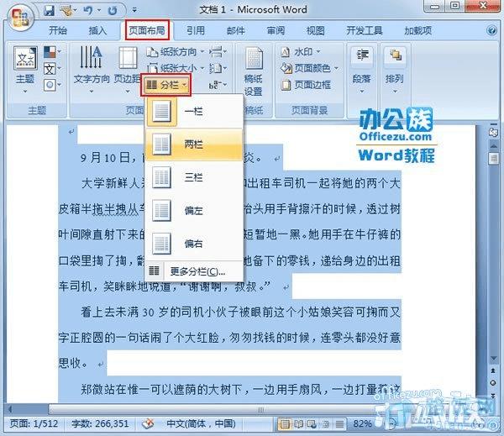504x436 pixels.
Task: Save document via quick access toolbar
Action: [50, 11]
